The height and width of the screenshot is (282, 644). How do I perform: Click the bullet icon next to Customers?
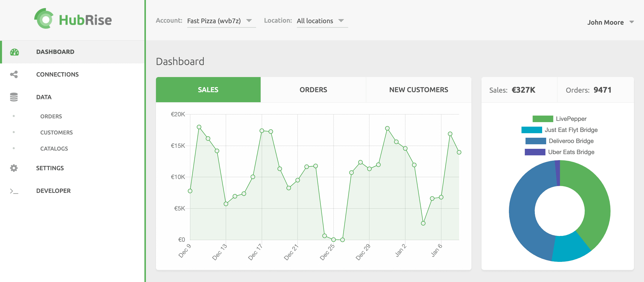(14, 132)
